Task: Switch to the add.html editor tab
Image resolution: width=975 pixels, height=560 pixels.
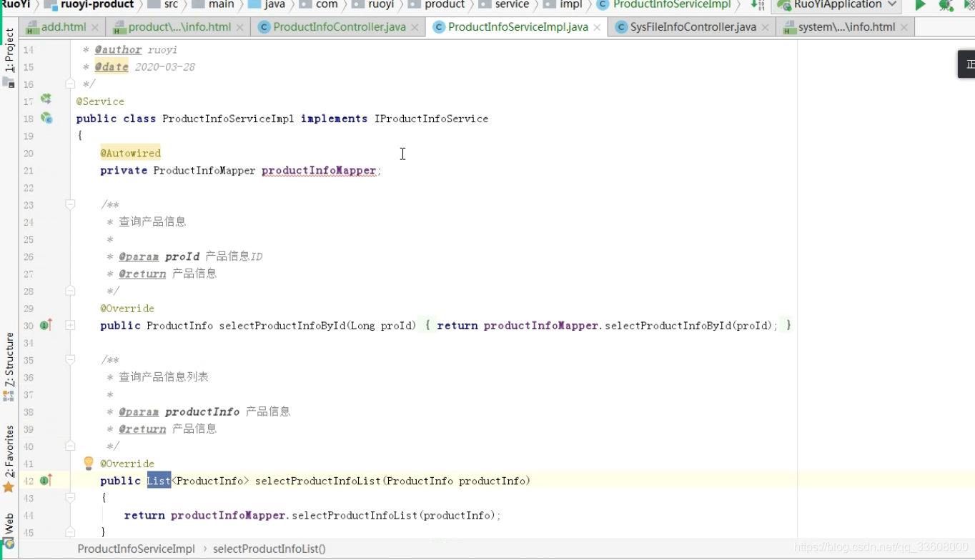Action: tap(64, 27)
